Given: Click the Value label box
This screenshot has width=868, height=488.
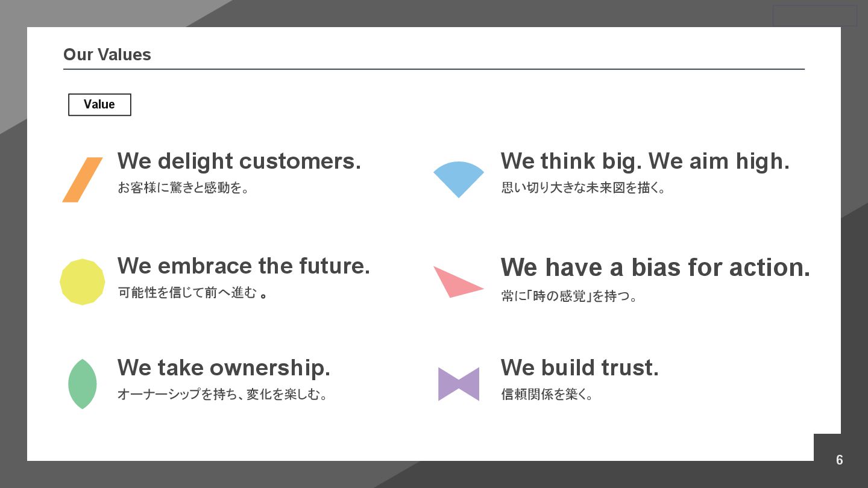Looking at the screenshot, I should coord(99,105).
